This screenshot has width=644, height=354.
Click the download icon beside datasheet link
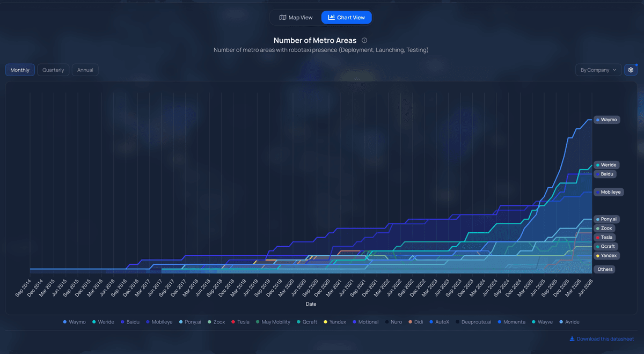(572, 339)
